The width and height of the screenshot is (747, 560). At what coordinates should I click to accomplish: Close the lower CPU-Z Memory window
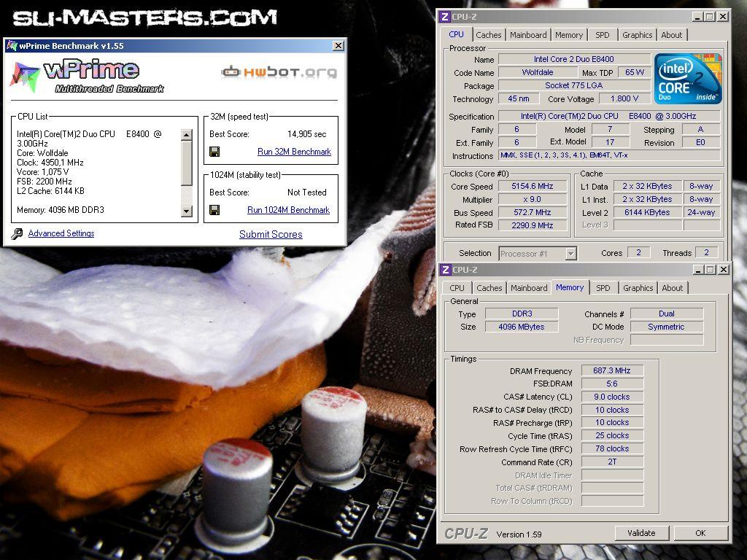click(x=724, y=270)
